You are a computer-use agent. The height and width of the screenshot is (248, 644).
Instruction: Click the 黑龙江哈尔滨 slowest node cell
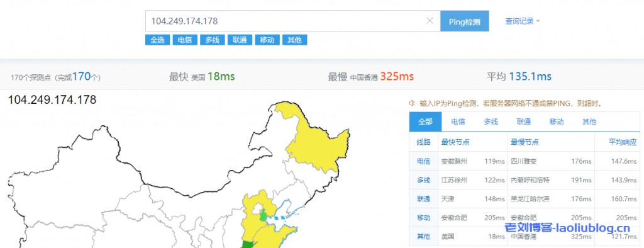tap(530, 199)
